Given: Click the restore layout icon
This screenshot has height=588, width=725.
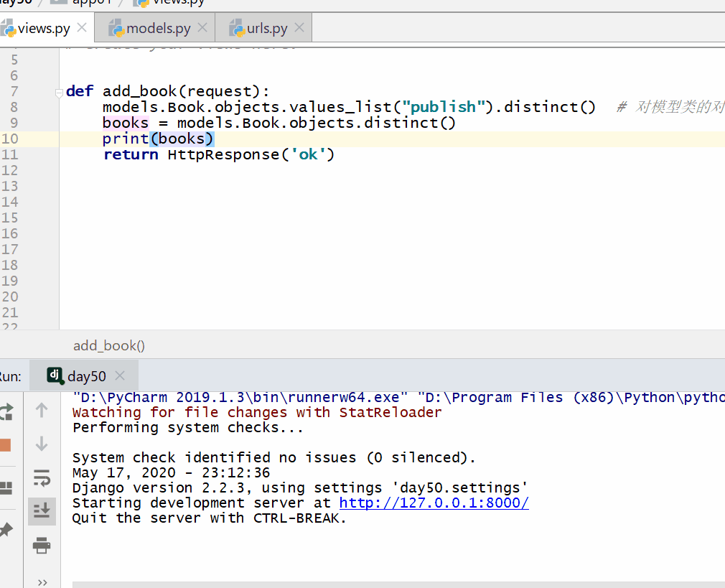Looking at the screenshot, I should (5, 488).
